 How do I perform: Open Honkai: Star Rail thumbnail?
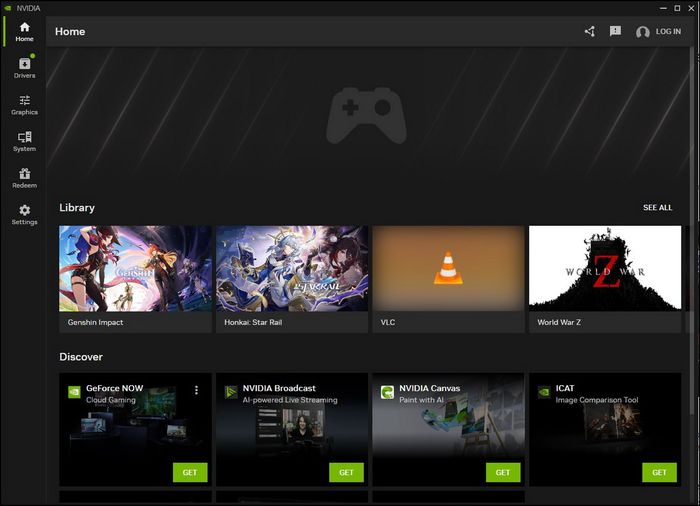[292, 268]
